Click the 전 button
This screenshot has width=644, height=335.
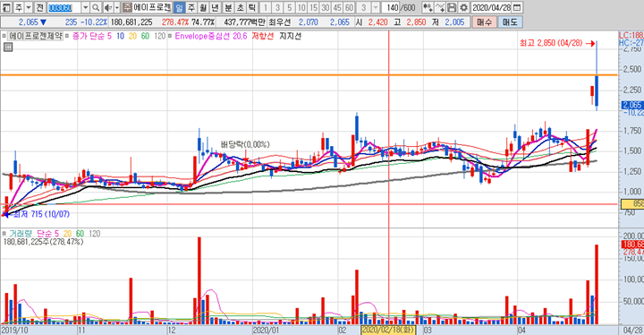click(x=39, y=7)
